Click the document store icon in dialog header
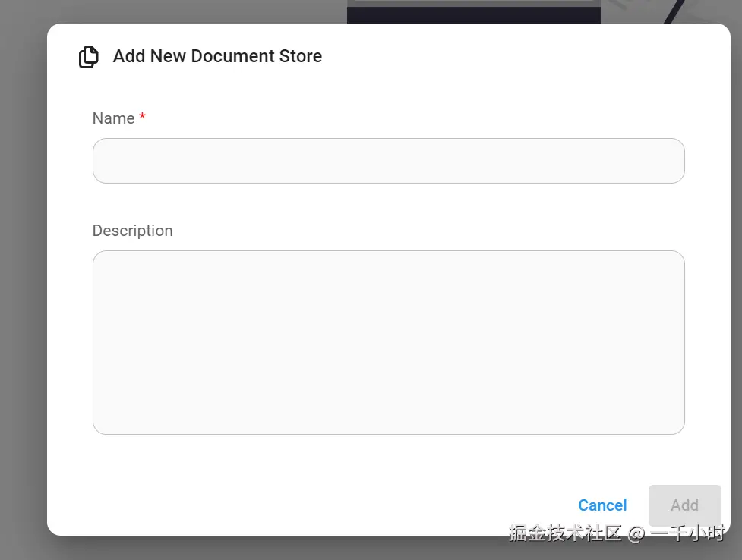 (89, 57)
